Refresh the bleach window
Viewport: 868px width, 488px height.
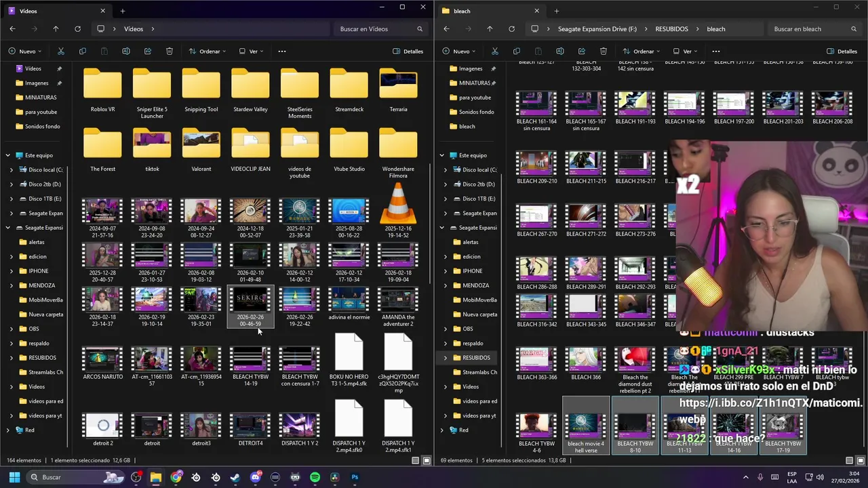pos(511,28)
